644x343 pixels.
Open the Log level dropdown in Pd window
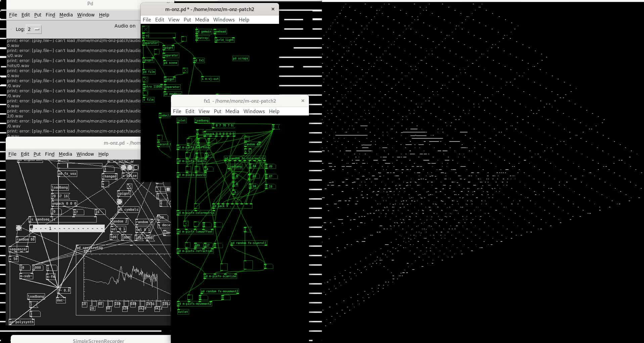tap(33, 29)
